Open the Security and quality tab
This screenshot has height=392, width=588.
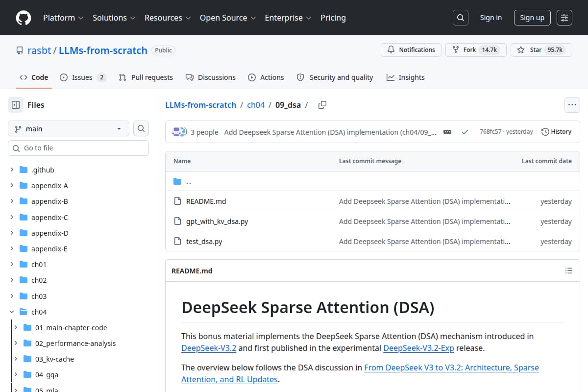pos(335,77)
